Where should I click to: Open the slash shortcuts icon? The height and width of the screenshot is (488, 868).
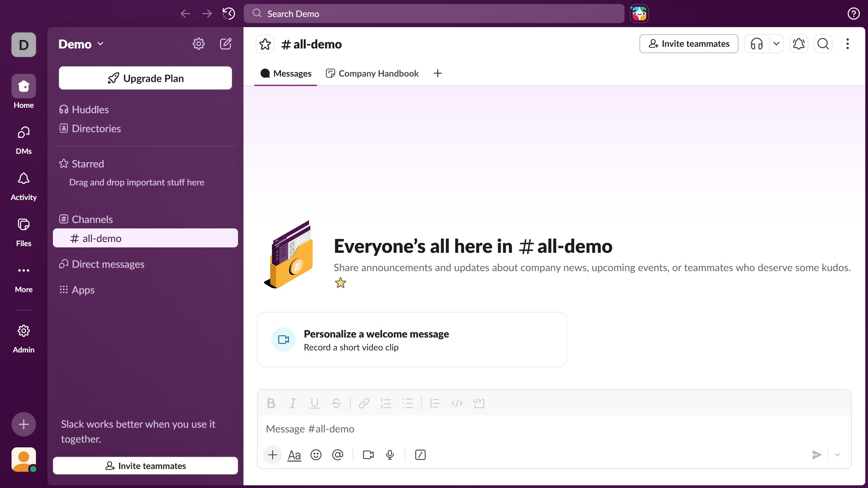(420, 455)
